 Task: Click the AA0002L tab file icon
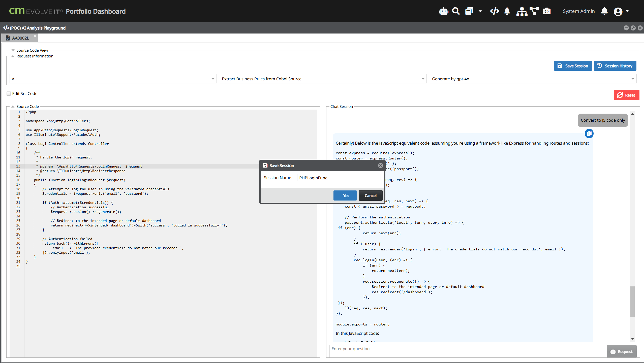[8, 38]
